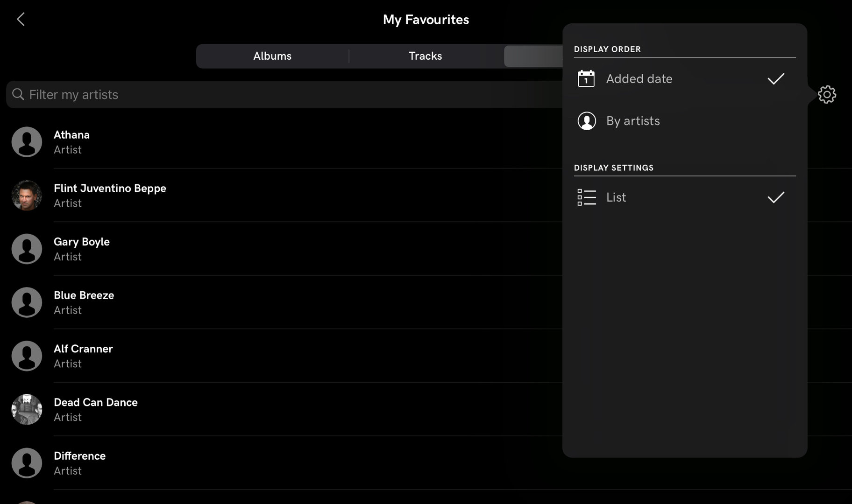This screenshot has width=852, height=504.
Task: Open the Difference artist entry
Action: pos(79,456)
